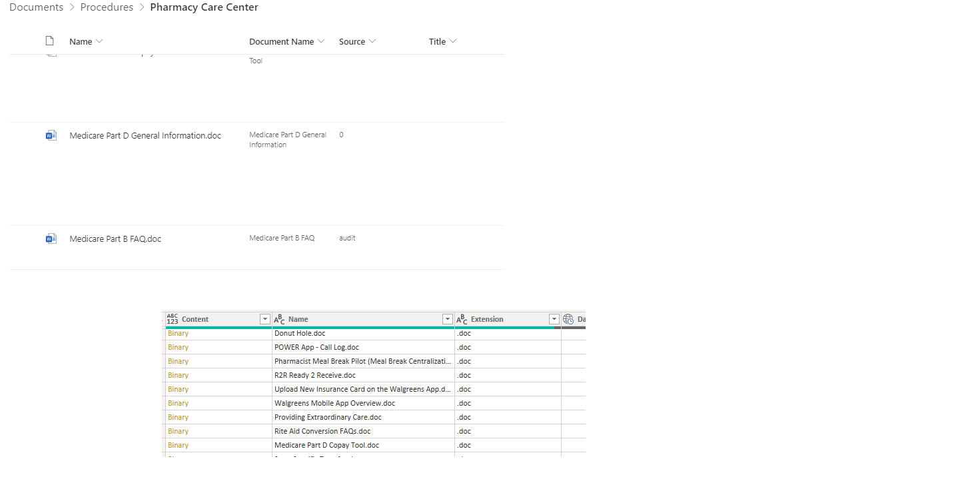The image size is (980, 483).
Task: Click .doc extension cell in Rite Aid Conversion FAQs row
Action: coord(508,431)
